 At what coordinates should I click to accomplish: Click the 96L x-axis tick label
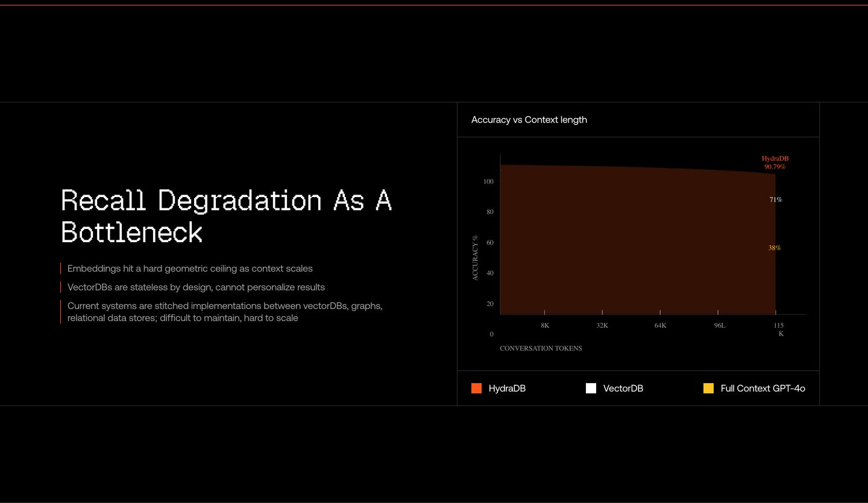(x=720, y=325)
